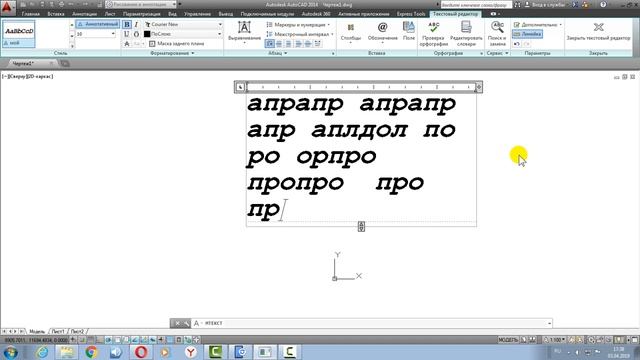Open the Help question mark icon

click(603, 5)
